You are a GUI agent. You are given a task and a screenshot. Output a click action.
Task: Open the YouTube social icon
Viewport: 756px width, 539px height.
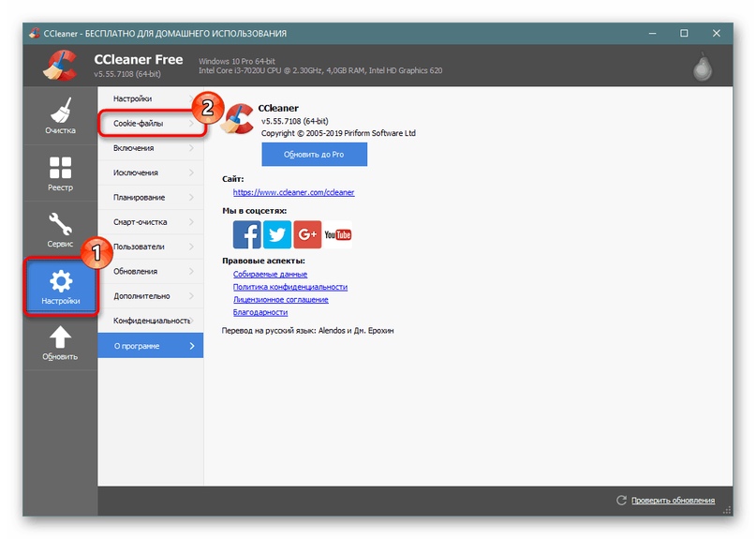(x=337, y=234)
